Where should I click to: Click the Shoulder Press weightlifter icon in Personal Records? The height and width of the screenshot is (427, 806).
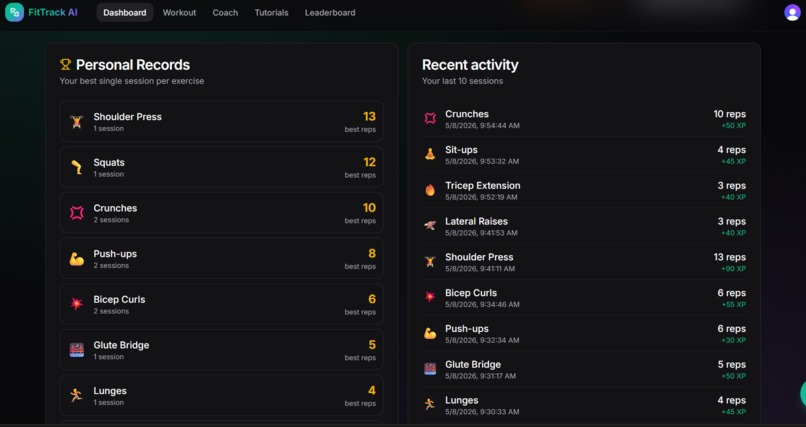point(77,122)
